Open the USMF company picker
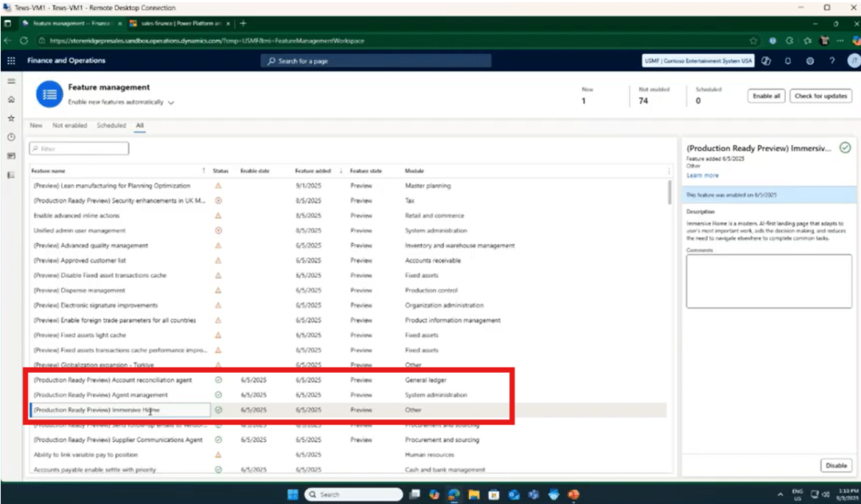 (697, 60)
